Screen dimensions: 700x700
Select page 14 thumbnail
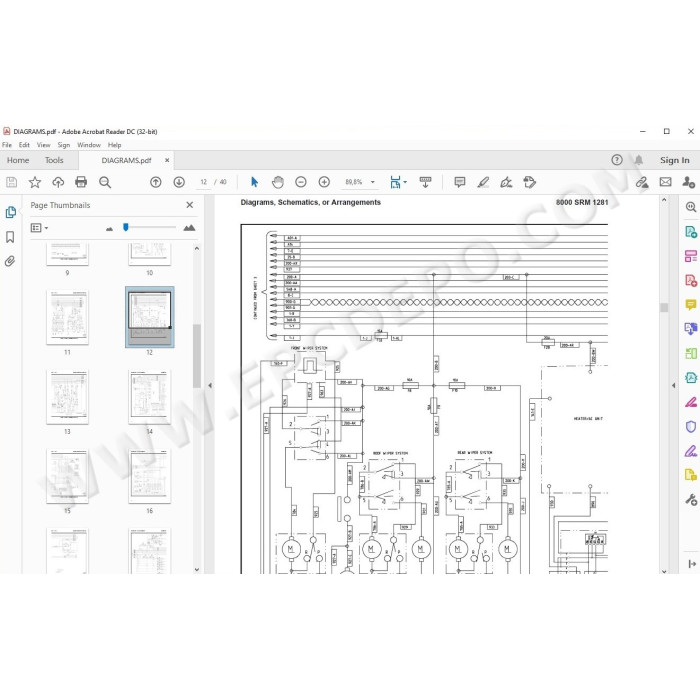(150, 397)
